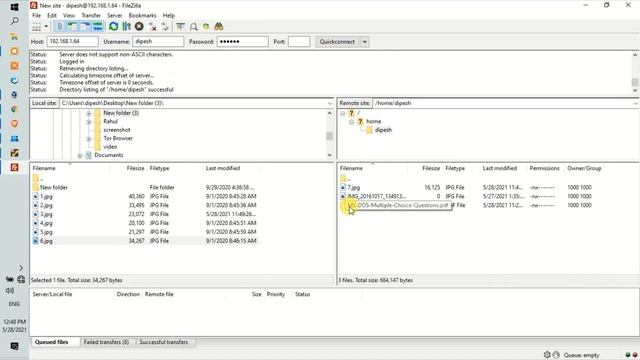Sort local list by Filetype column

(x=159, y=168)
